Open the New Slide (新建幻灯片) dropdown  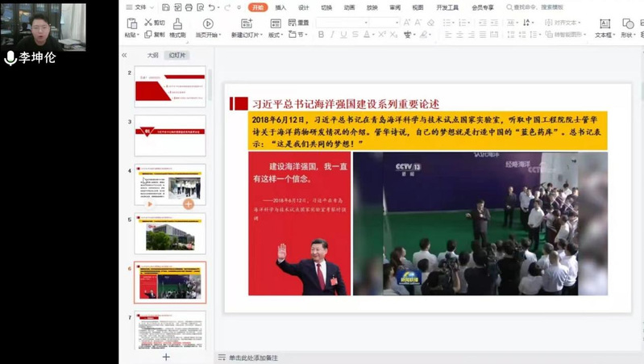click(246, 35)
